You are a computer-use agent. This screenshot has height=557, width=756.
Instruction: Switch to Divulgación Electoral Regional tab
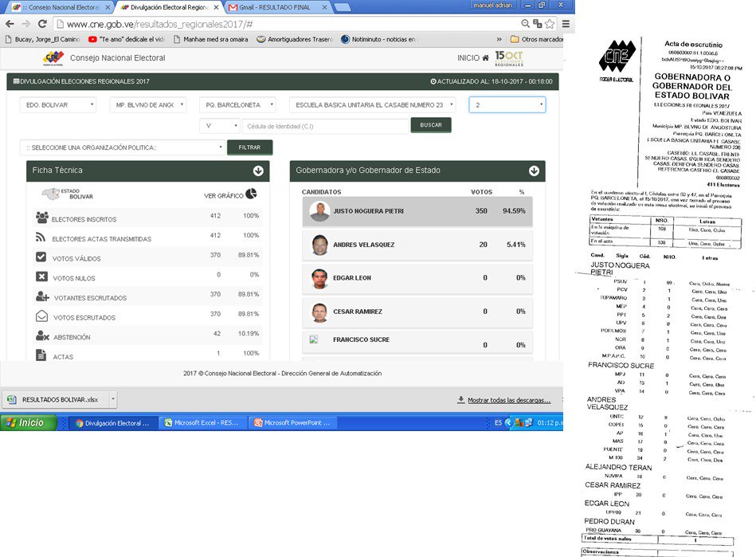(169, 7)
